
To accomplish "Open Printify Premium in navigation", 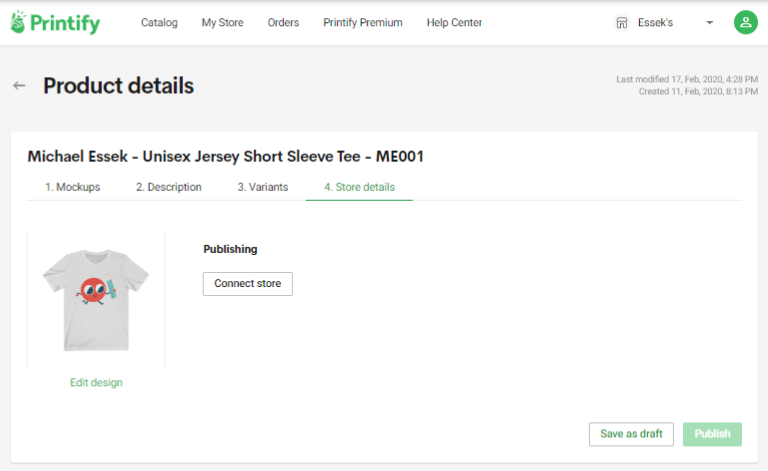I will (x=362, y=23).
